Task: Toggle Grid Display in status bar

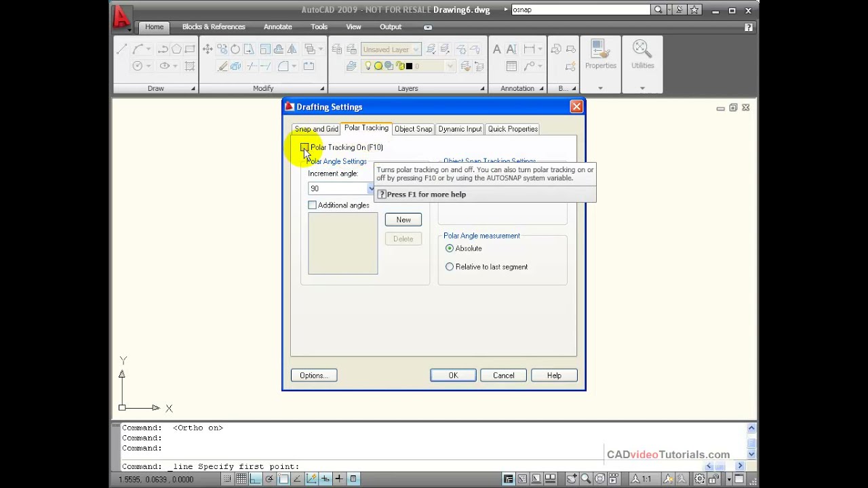Action: pyautogui.click(x=241, y=479)
